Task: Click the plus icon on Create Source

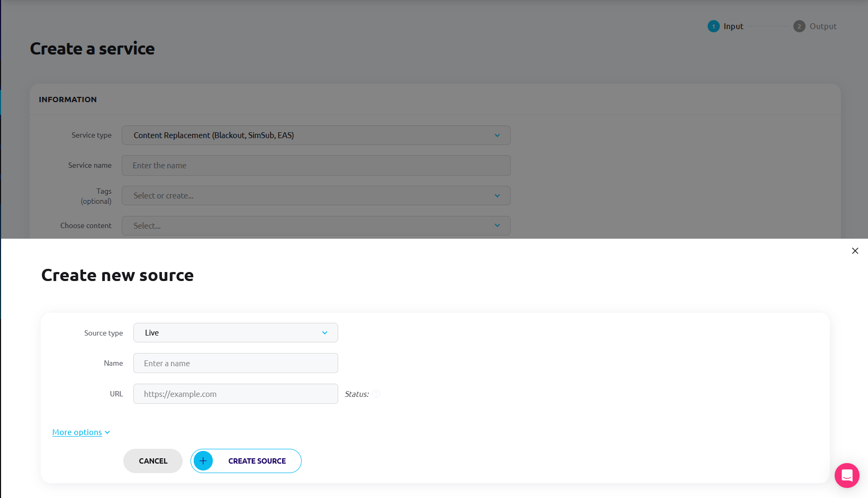Action: click(203, 461)
